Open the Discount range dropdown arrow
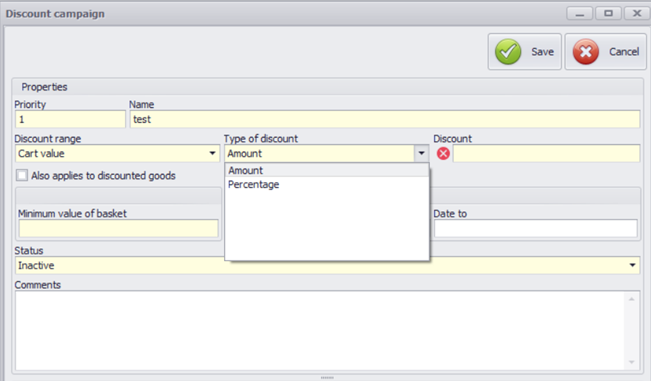 pos(212,154)
